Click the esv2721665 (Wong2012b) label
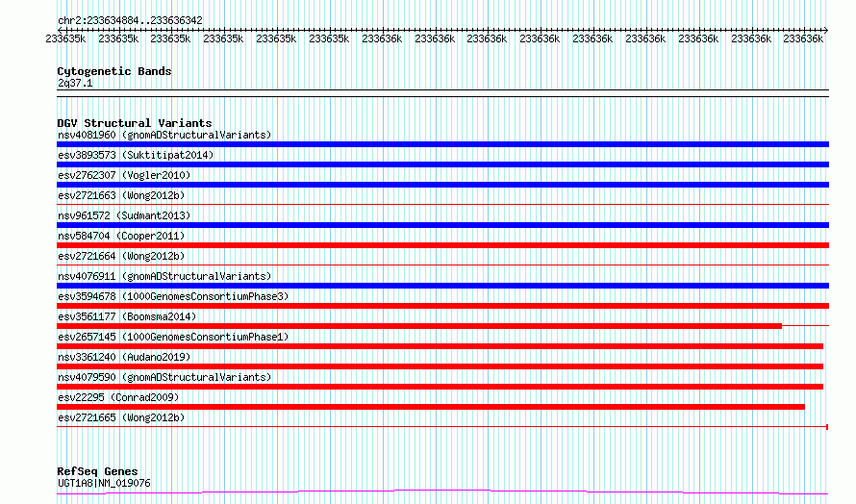This screenshot has height=504, width=856. coord(121,417)
